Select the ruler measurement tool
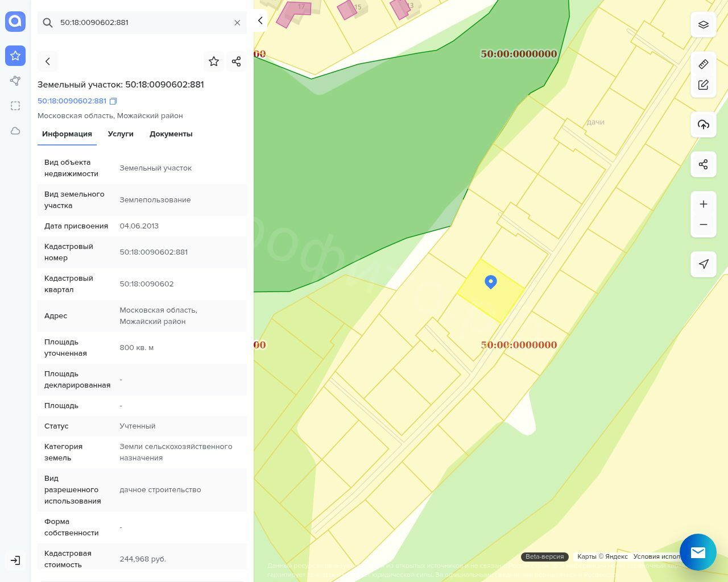The image size is (728, 582). 704,64
